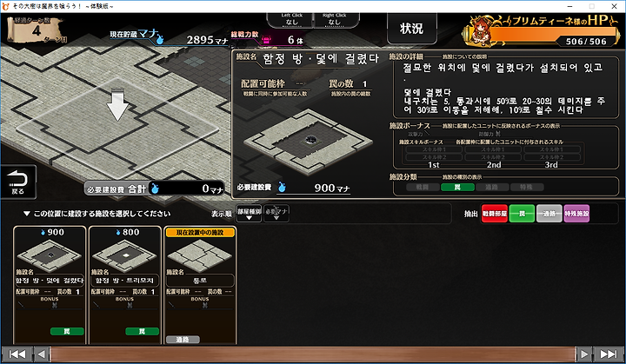Screen dimensions: 626x364
Task: Go to last page with skip-forward icon
Action: [x=609, y=354]
